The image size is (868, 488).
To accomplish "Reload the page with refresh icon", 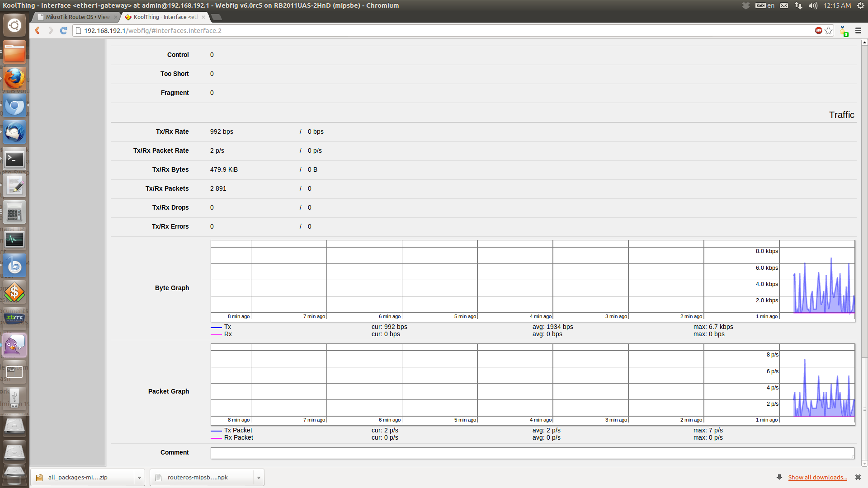I will pyautogui.click(x=64, y=30).
